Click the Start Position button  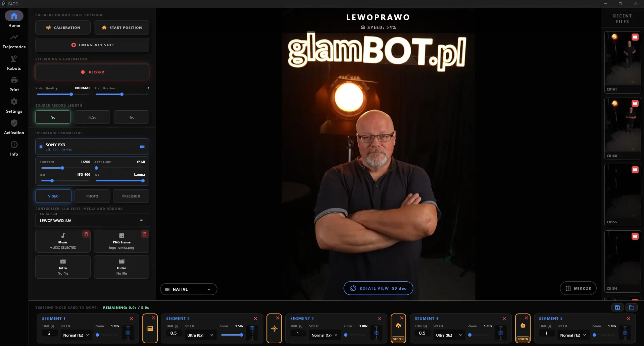pos(121,27)
